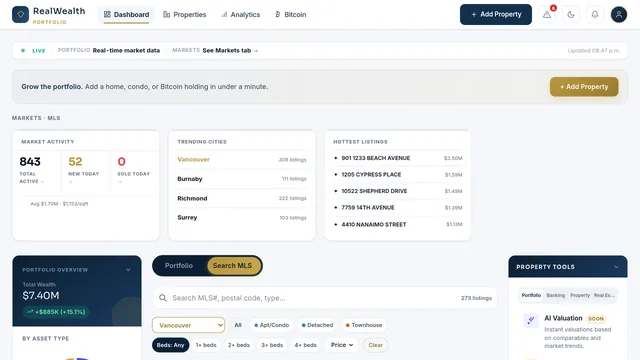Click the 843 Total Active stat
This screenshot has height=360, width=640.
tap(37, 171)
